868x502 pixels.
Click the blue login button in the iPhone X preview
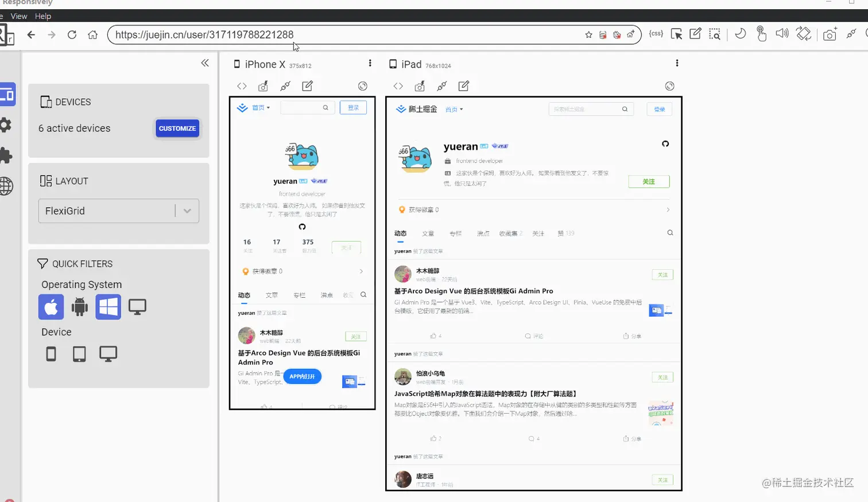[x=353, y=107]
